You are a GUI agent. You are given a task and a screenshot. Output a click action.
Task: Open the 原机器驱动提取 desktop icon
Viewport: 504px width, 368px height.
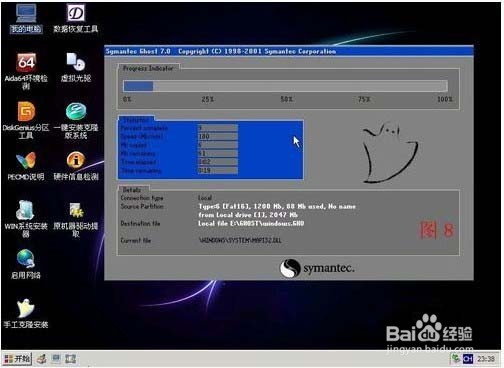pos(76,219)
